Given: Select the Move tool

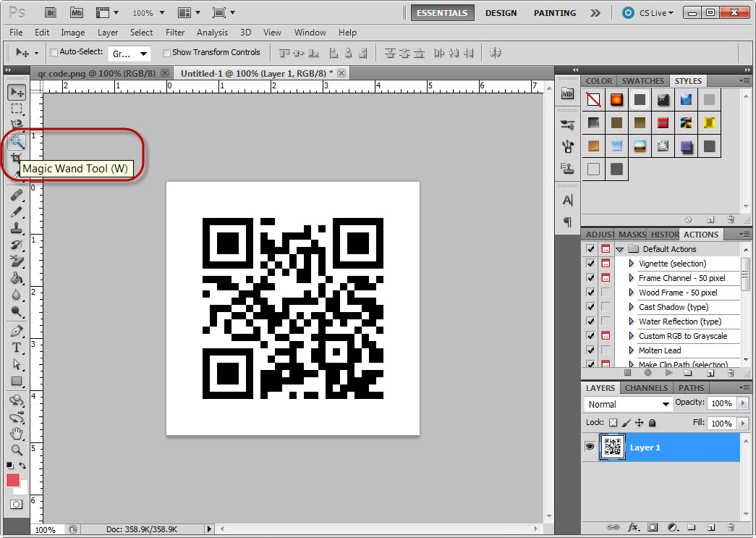Looking at the screenshot, I should 17,91.
